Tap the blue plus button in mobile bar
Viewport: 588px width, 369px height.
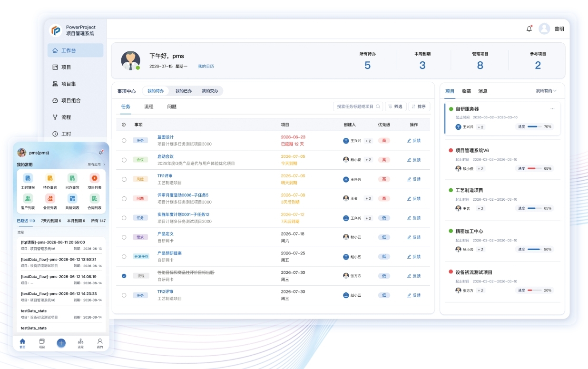(x=61, y=343)
